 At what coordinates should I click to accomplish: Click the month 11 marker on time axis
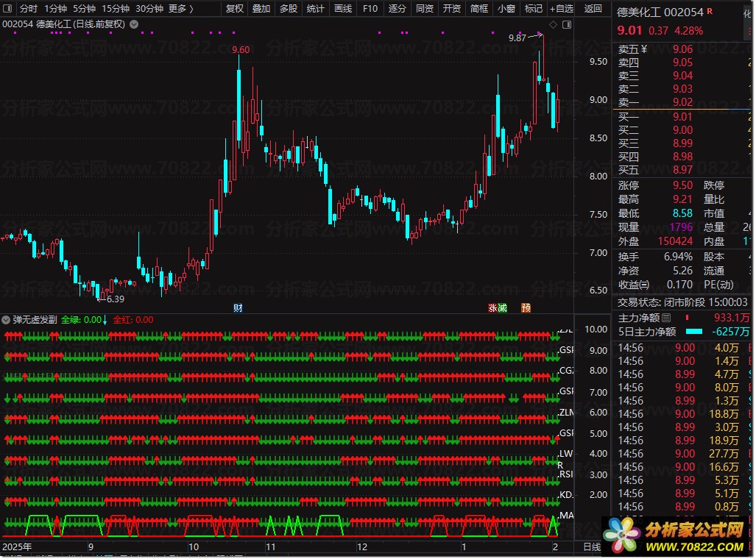[270, 547]
